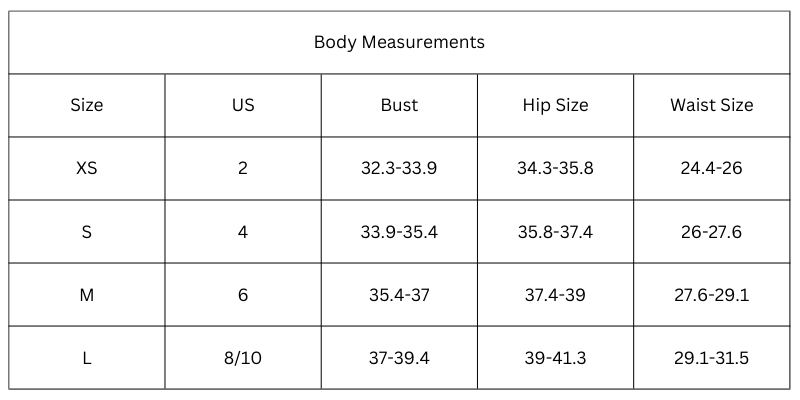Click the Hip Size column header

click(555, 105)
